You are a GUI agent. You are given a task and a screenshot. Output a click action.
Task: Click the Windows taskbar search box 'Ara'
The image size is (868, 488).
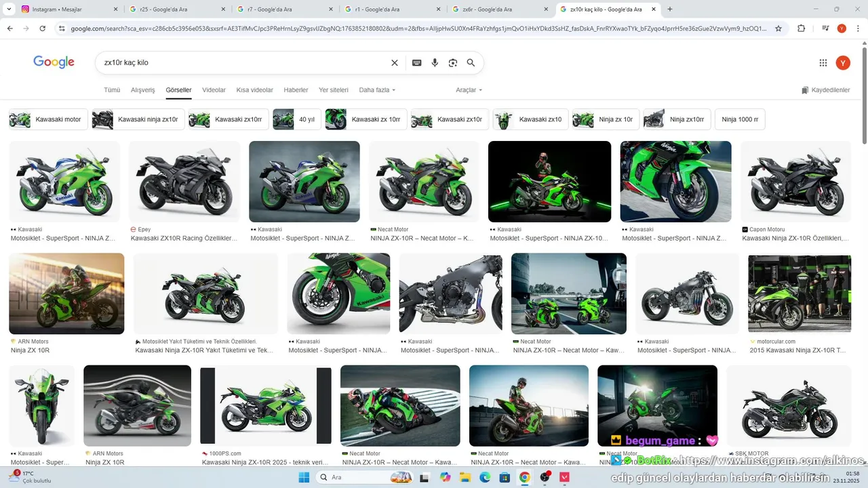pyautogui.click(x=363, y=477)
